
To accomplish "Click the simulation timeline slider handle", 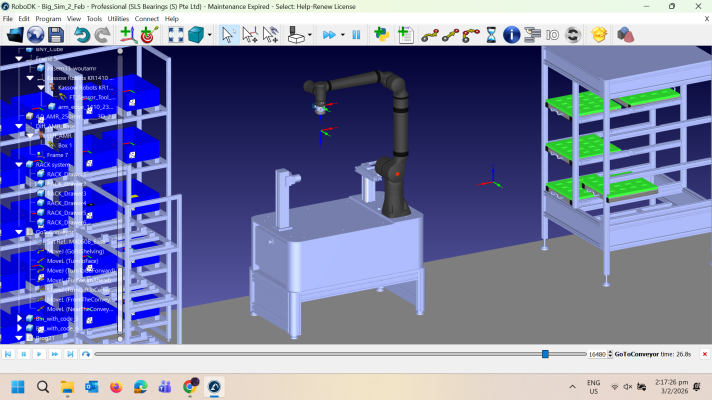I will click(545, 354).
